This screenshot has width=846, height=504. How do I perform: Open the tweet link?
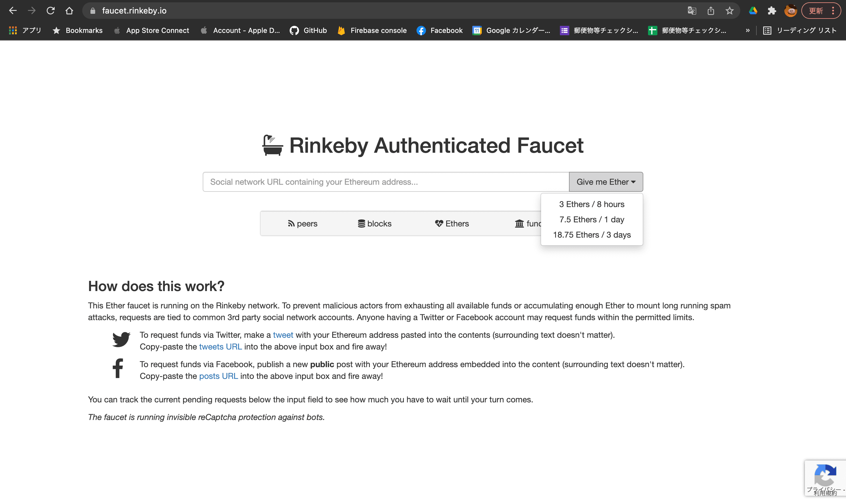click(283, 335)
